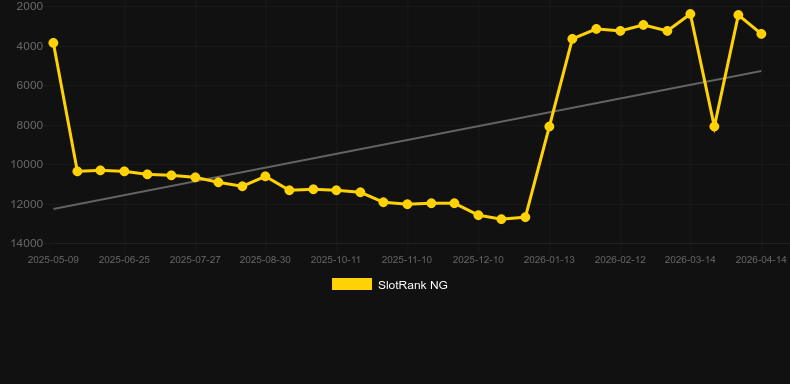
Task: Select the data point at 2025-12-10
Action: tap(478, 215)
